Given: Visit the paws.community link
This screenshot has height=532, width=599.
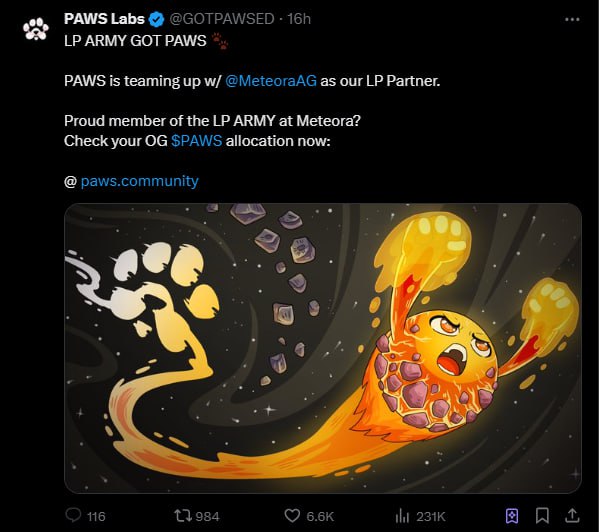Looking at the screenshot, I should 139,181.
